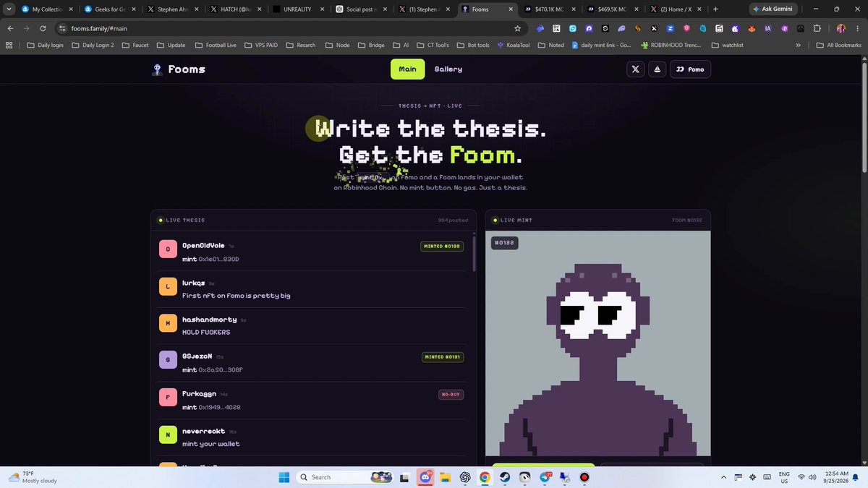868x488 pixels.
Task: Select the Main tab on Fooms
Action: pos(408,69)
